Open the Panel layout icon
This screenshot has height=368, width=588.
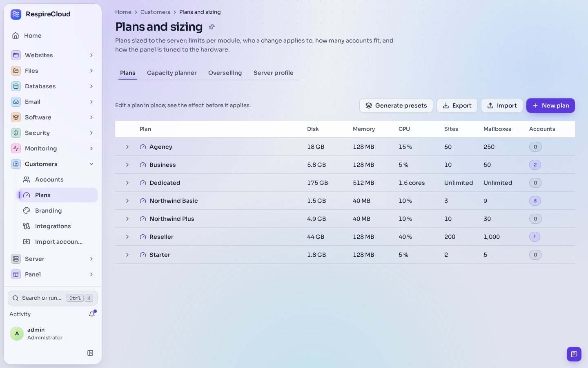point(16,274)
